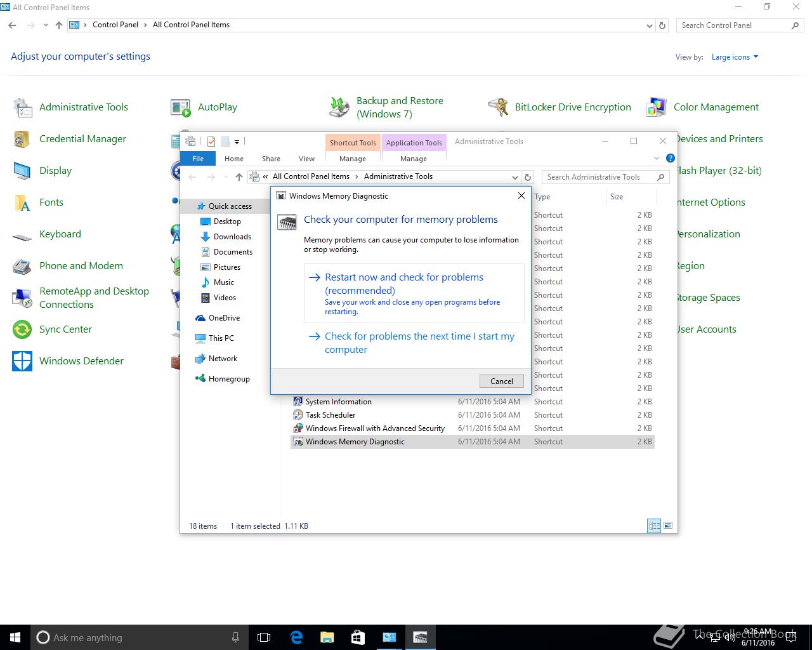
Task: Click Cancel in Windows Memory Diagnostic dialog
Action: (x=501, y=381)
